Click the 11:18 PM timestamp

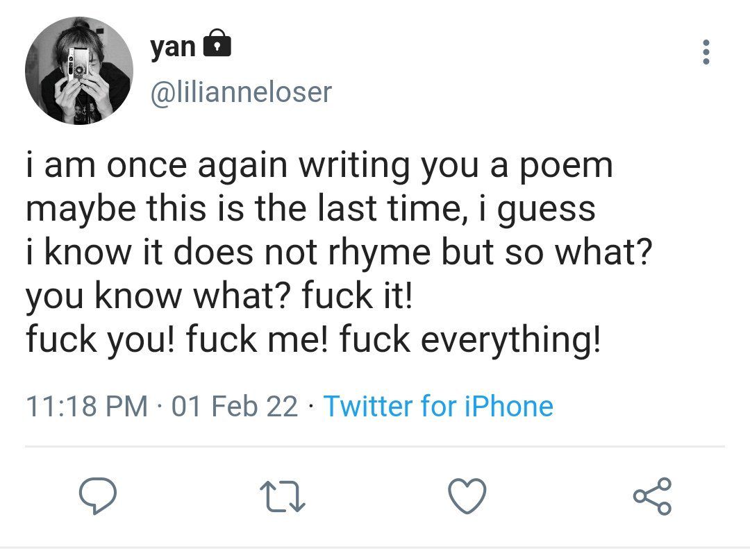click(87, 406)
